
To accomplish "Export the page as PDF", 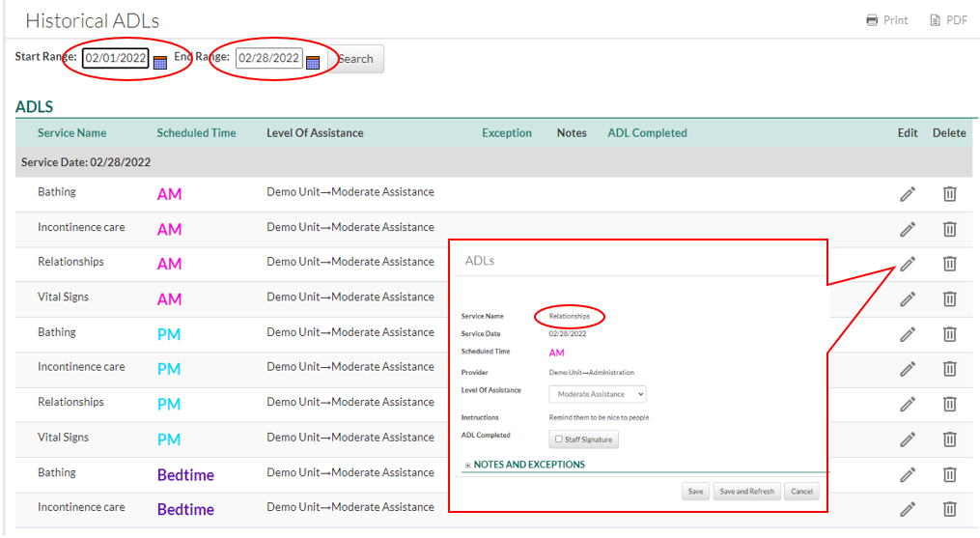I will coord(948,20).
